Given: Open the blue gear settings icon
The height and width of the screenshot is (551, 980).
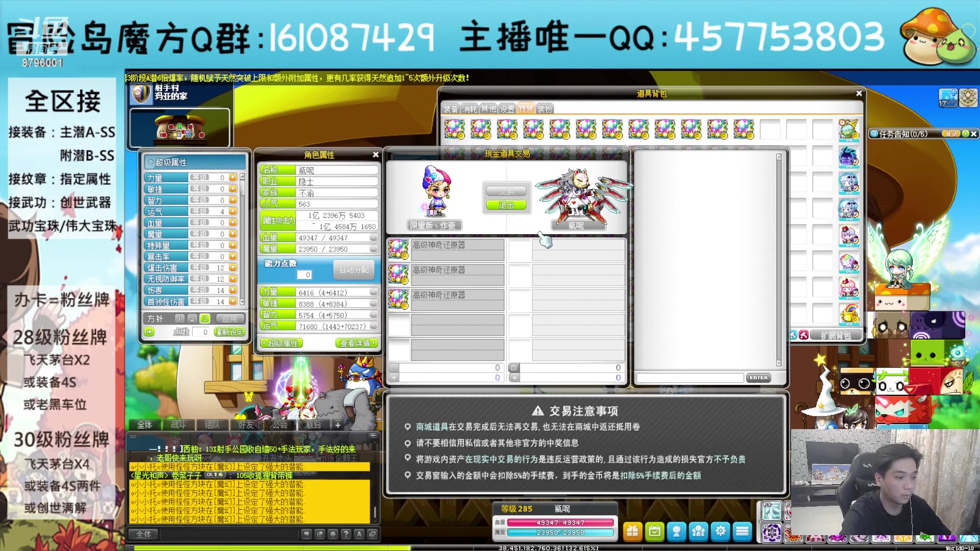Looking at the screenshot, I should click(x=720, y=532).
